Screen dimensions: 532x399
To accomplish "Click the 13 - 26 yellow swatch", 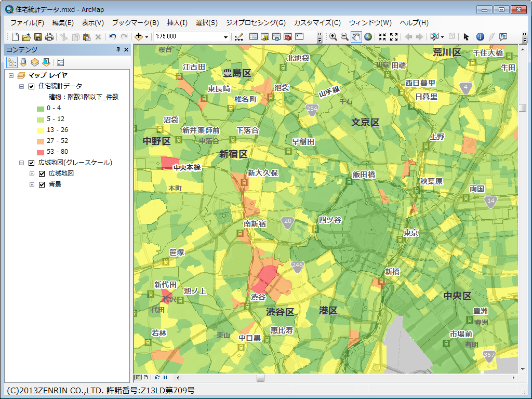I will (41, 130).
